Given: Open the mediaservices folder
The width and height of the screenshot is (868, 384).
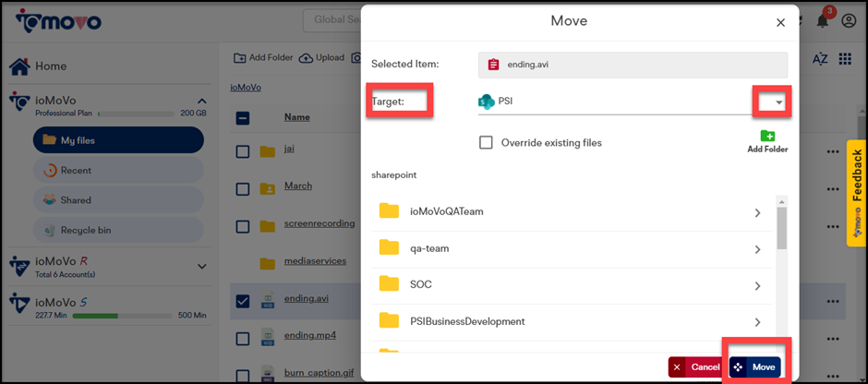Looking at the screenshot, I should pos(315,260).
